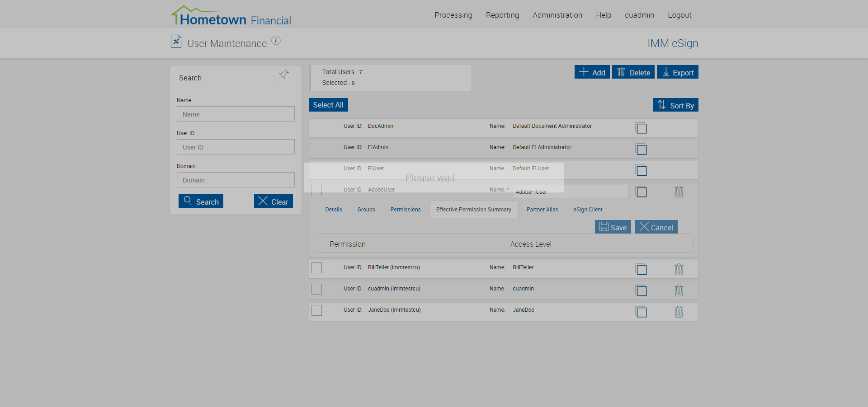Cancel editing AdobeUser
Screen dimensions: 868x407
(x=656, y=227)
